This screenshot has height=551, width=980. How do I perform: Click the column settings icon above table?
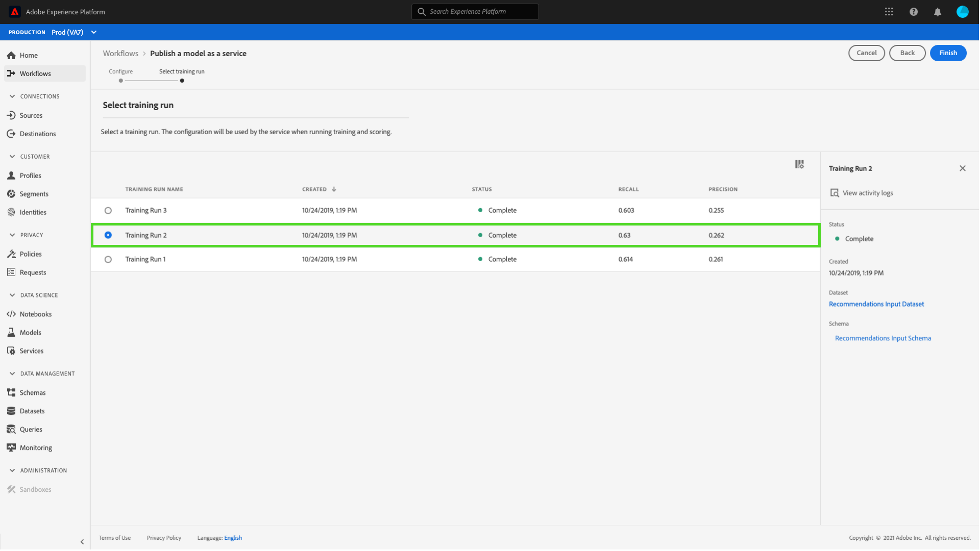[x=799, y=164]
